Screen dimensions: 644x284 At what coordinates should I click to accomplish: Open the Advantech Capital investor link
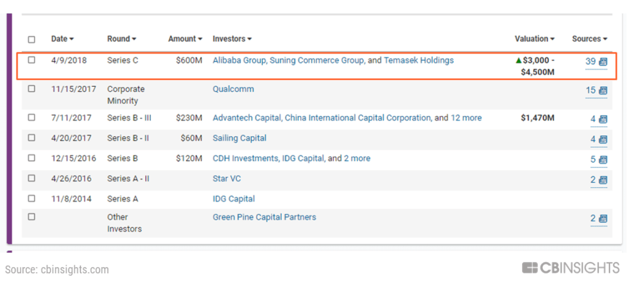pyautogui.click(x=247, y=118)
